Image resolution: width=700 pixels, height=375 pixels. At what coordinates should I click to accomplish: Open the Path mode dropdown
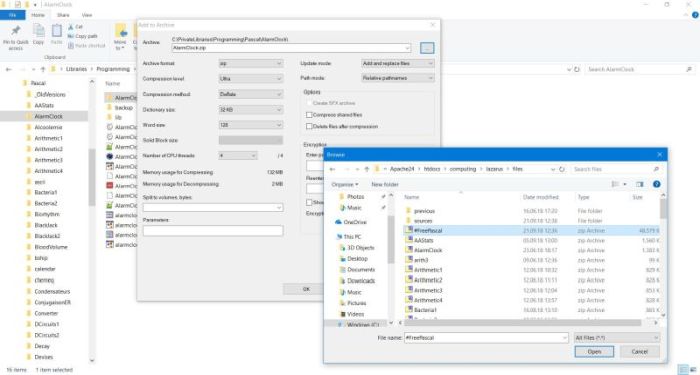coord(397,78)
